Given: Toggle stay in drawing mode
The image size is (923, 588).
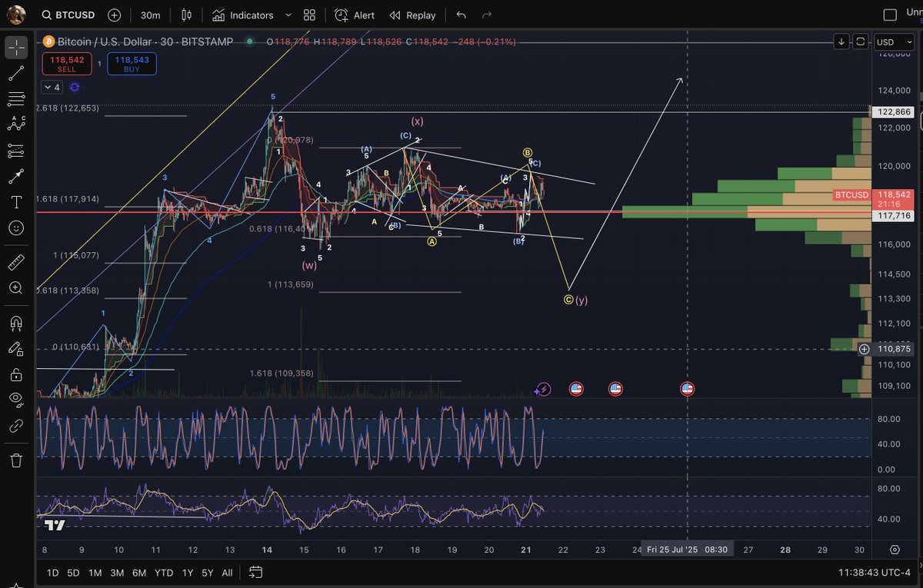Looking at the screenshot, I should (x=16, y=348).
